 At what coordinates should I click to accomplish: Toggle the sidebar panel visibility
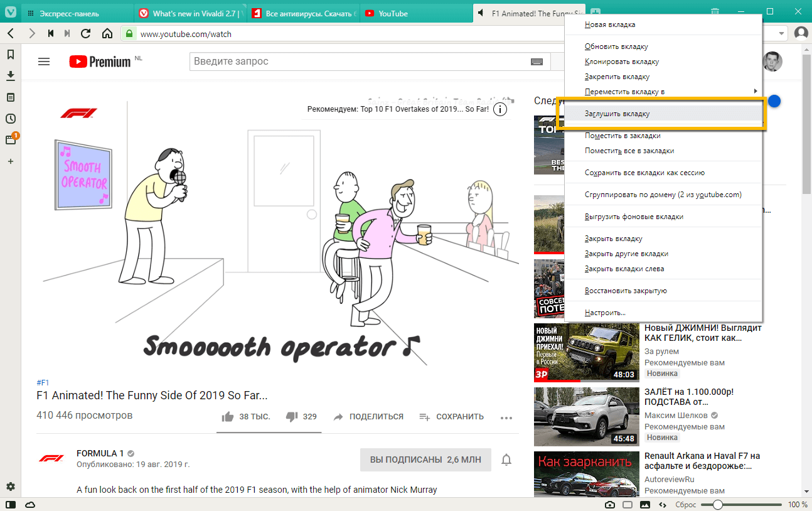click(11, 505)
